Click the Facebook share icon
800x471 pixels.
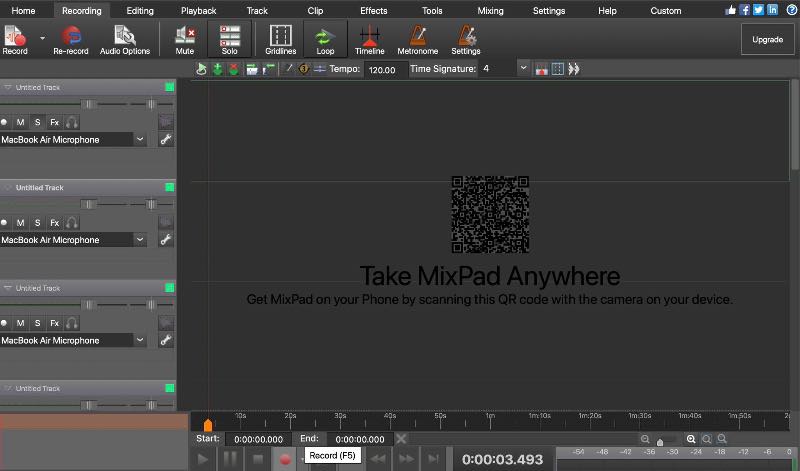[744, 10]
